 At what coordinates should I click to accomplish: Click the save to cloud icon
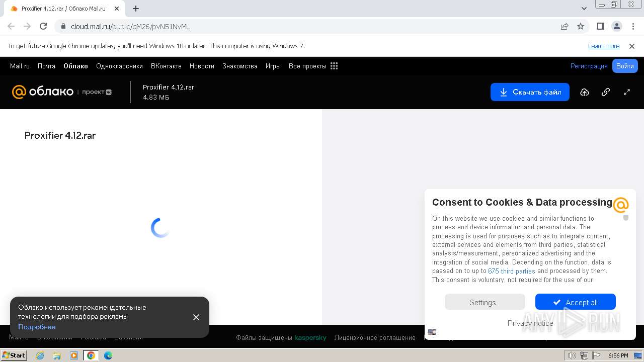tap(584, 92)
